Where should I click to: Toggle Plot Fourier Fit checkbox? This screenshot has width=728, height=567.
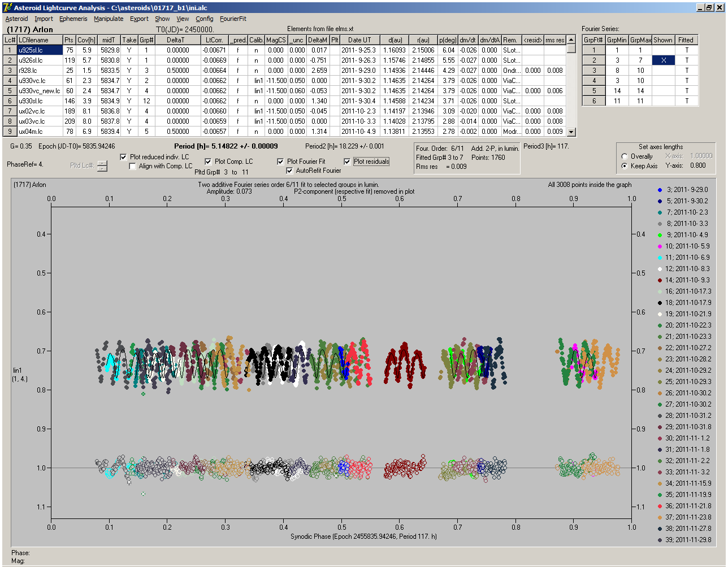pos(280,162)
